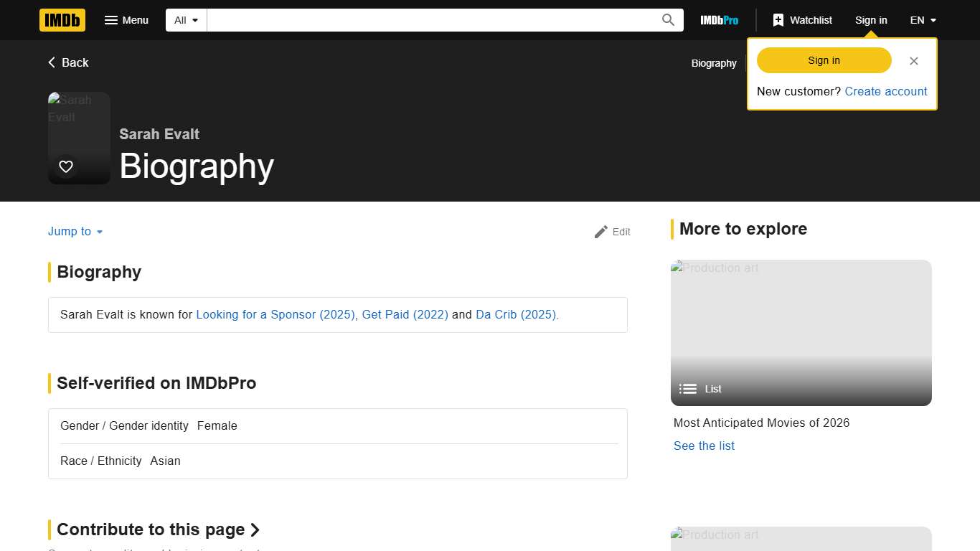This screenshot has width=980, height=551.
Task: Expand the All search category dropdown
Action: pos(187,20)
